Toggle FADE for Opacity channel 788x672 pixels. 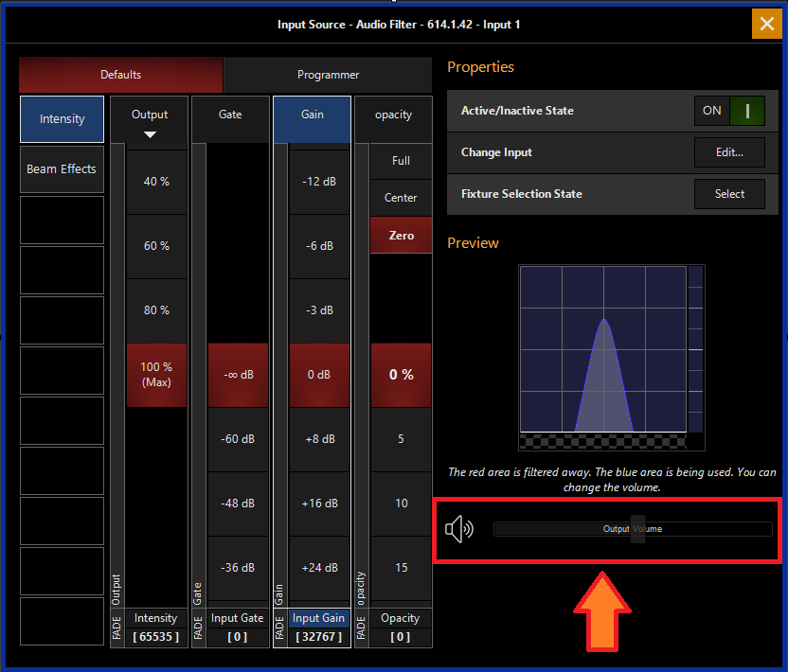point(361,628)
